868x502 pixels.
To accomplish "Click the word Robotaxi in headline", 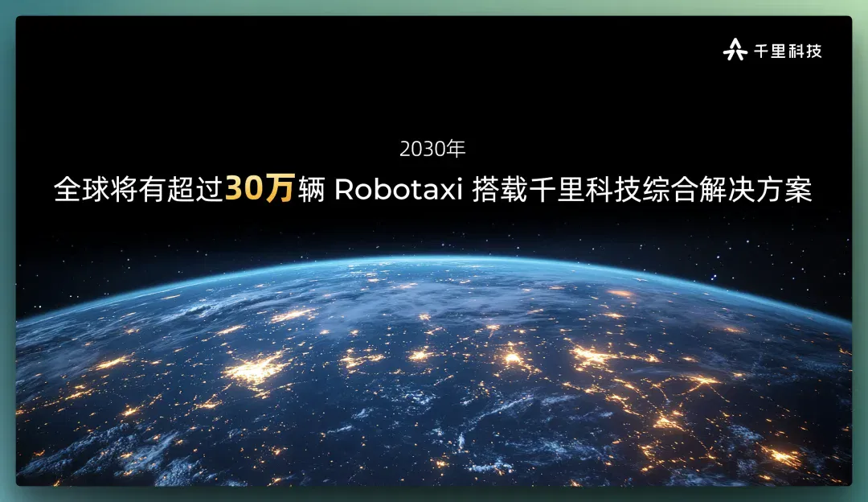I will [398, 190].
